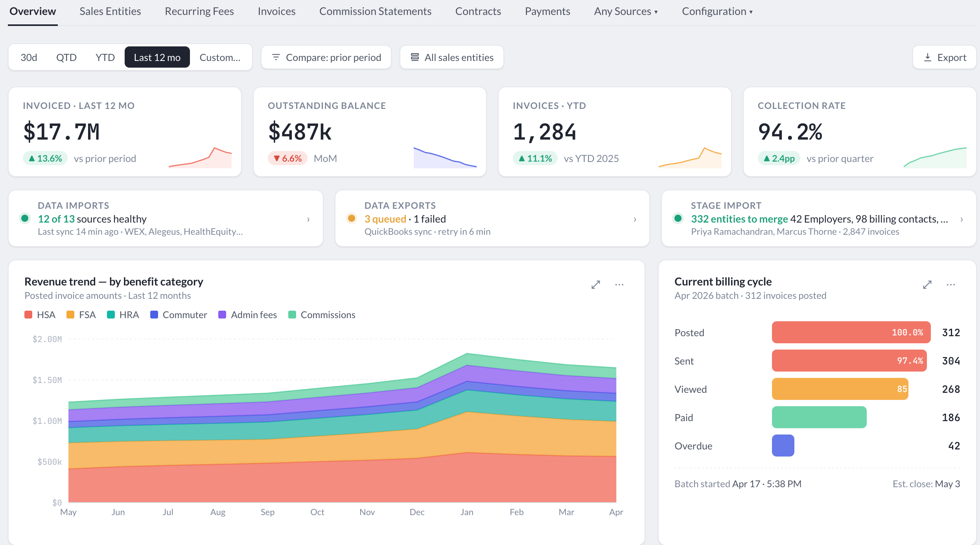Select the Last 12 mo range
Image resolution: width=980 pixels, height=545 pixels.
[x=157, y=57]
